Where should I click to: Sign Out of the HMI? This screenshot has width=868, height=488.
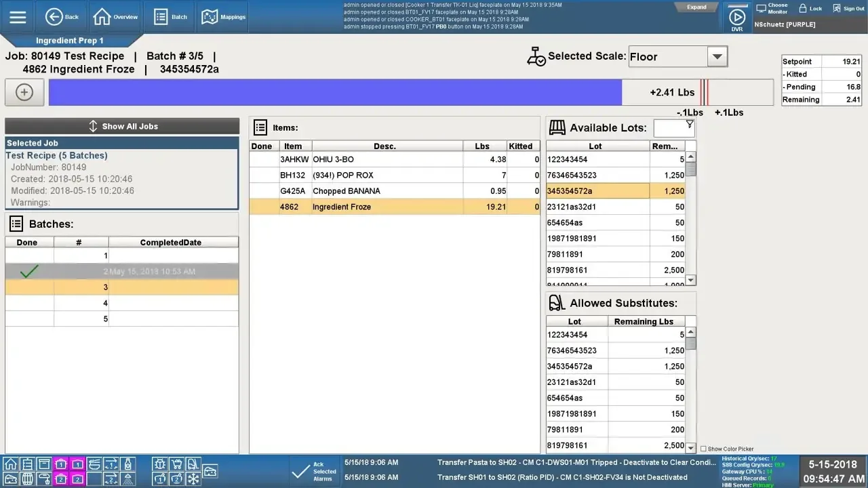point(848,8)
